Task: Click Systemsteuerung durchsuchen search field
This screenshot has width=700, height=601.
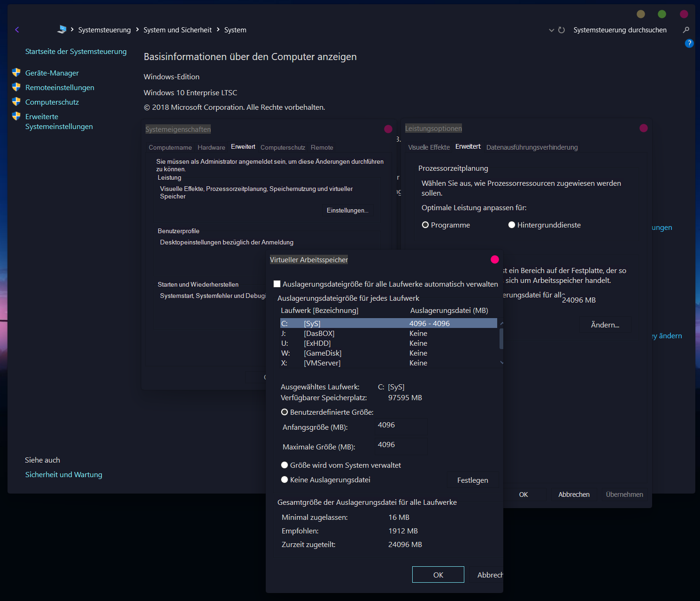Action: pyautogui.click(x=620, y=30)
